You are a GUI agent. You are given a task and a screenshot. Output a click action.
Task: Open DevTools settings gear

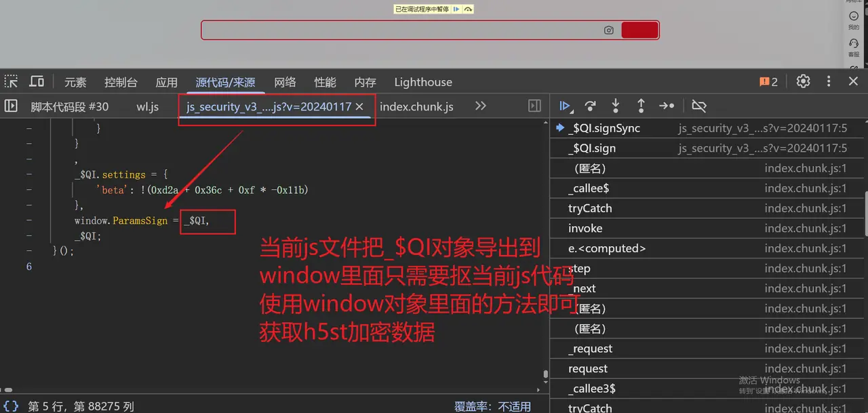click(803, 81)
